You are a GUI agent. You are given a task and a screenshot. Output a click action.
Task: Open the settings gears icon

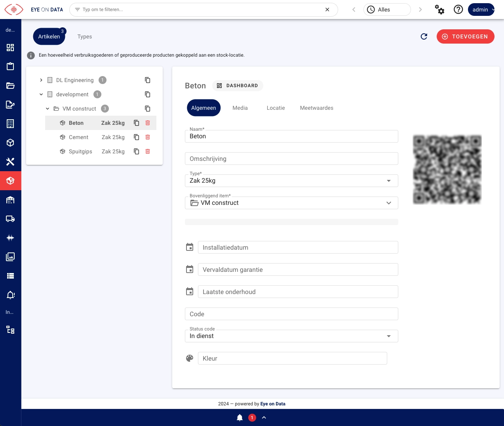point(439,10)
